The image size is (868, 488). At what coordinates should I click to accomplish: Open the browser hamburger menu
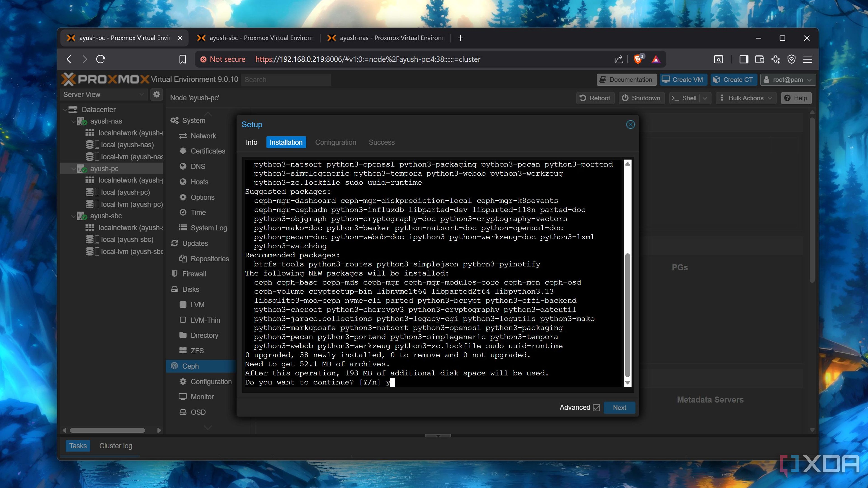coord(808,59)
